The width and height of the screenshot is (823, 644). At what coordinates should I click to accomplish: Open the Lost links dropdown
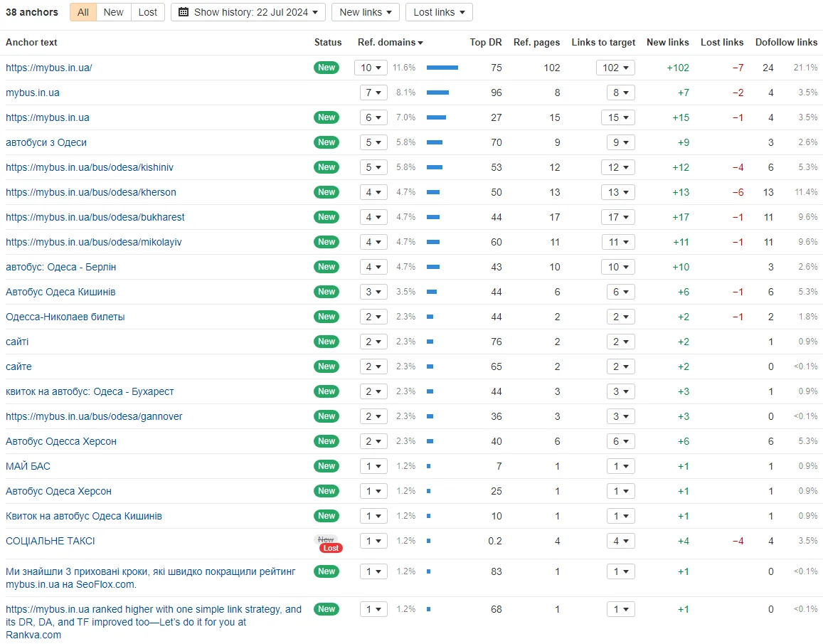click(x=439, y=12)
